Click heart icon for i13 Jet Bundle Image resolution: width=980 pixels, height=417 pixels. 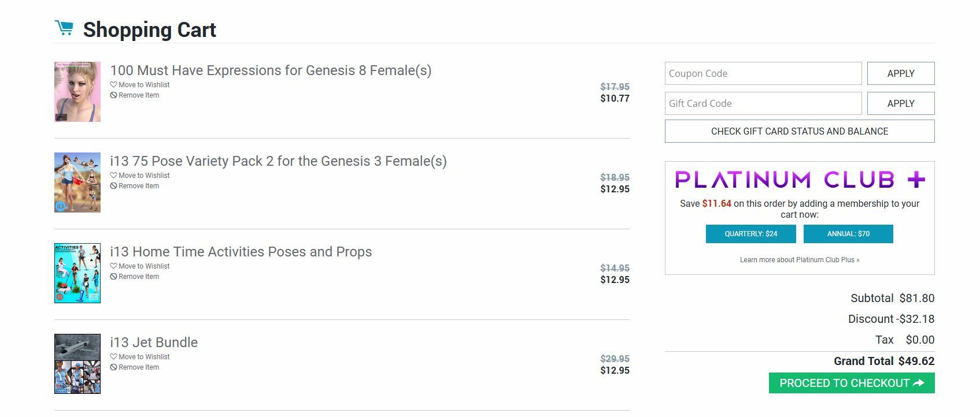(113, 357)
